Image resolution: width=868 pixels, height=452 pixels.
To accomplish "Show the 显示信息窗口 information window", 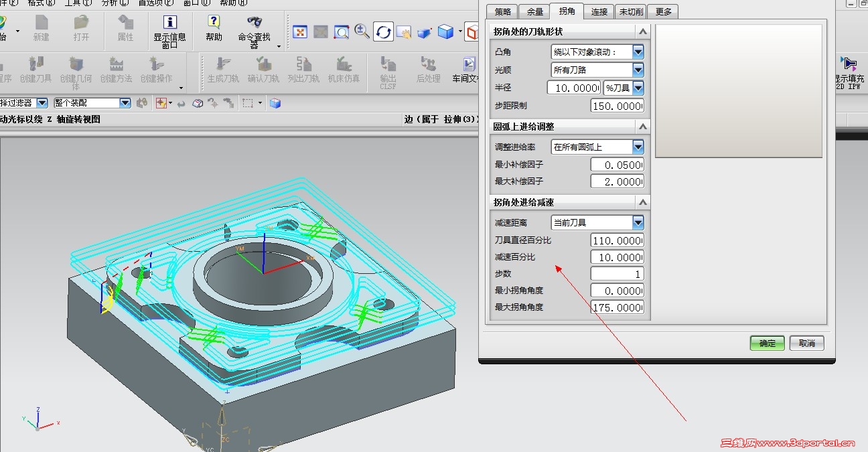I will point(169,31).
